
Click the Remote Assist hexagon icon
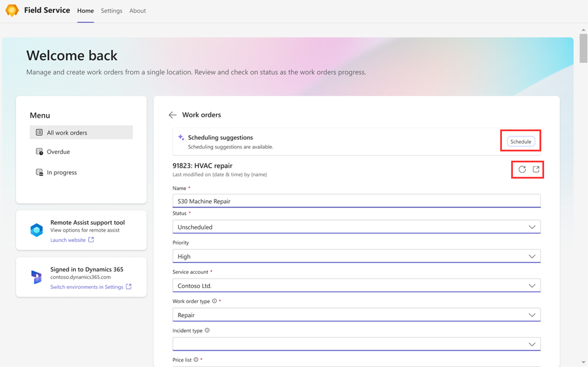pos(36,230)
